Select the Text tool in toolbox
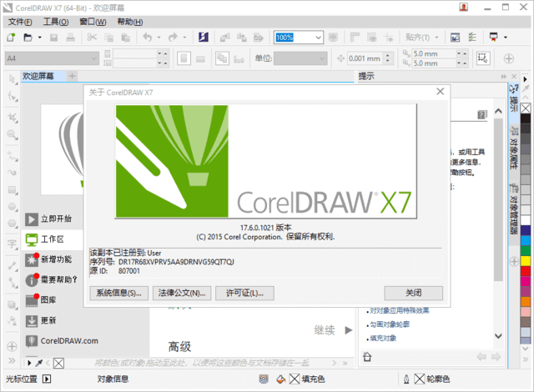 coord(13,244)
